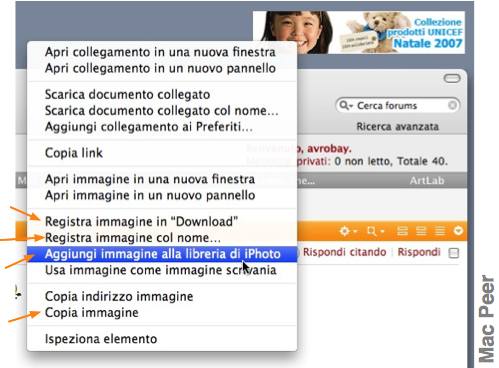Click the Rispondi link beside the checkbox
This screenshot has height=368, width=499.
[x=419, y=252]
